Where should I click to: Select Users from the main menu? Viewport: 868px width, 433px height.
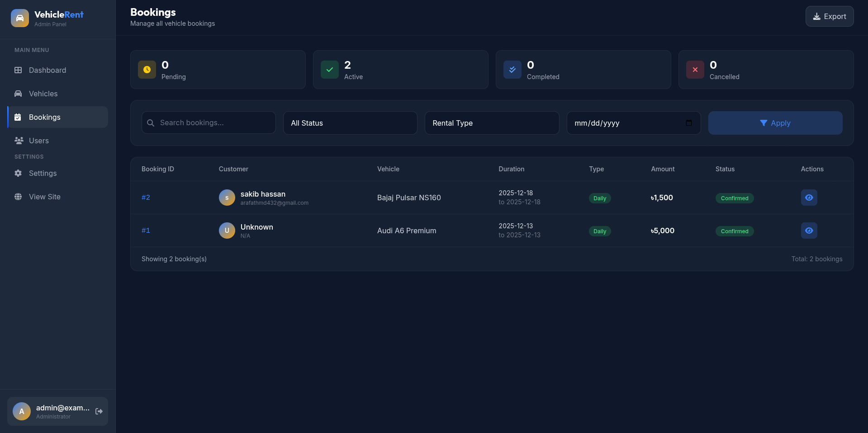pos(39,141)
